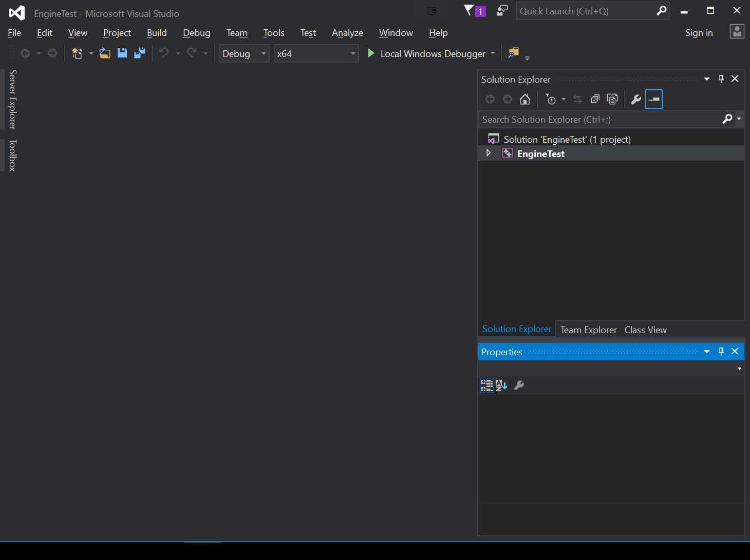Toggle Categorized view in Properties panel
Image resolution: width=750 pixels, height=560 pixels.
click(x=487, y=385)
